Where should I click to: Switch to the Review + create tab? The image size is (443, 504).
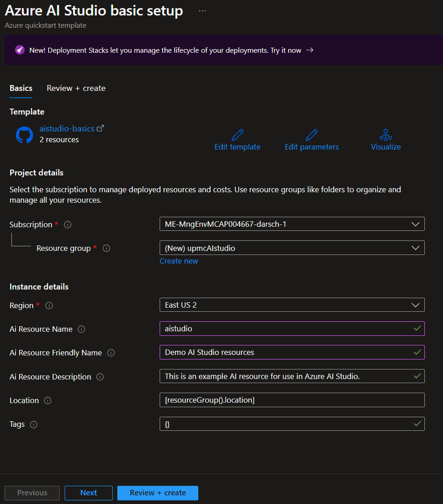click(x=76, y=88)
